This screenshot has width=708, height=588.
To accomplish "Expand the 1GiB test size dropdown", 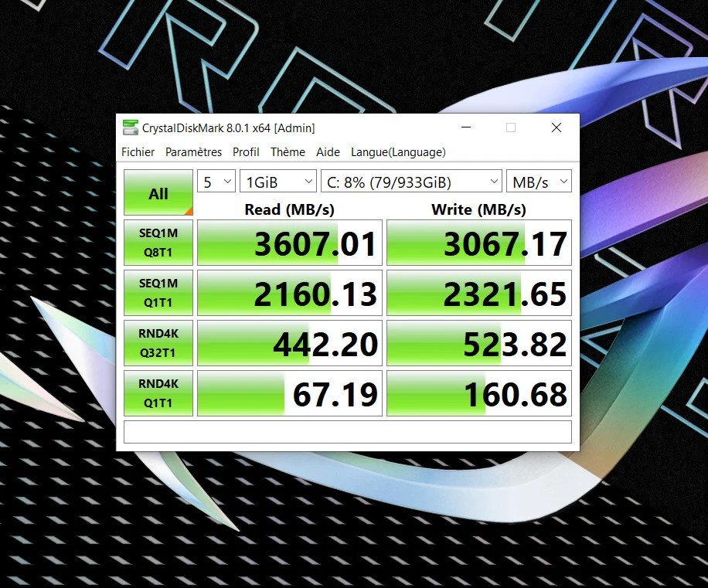I will point(278,182).
